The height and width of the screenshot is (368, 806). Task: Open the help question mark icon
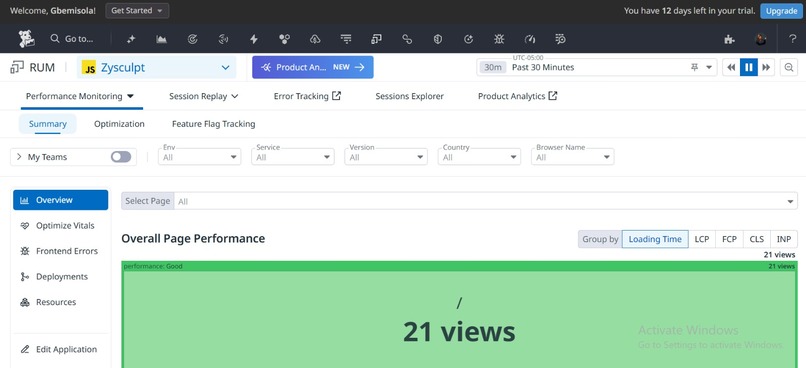[793, 39]
